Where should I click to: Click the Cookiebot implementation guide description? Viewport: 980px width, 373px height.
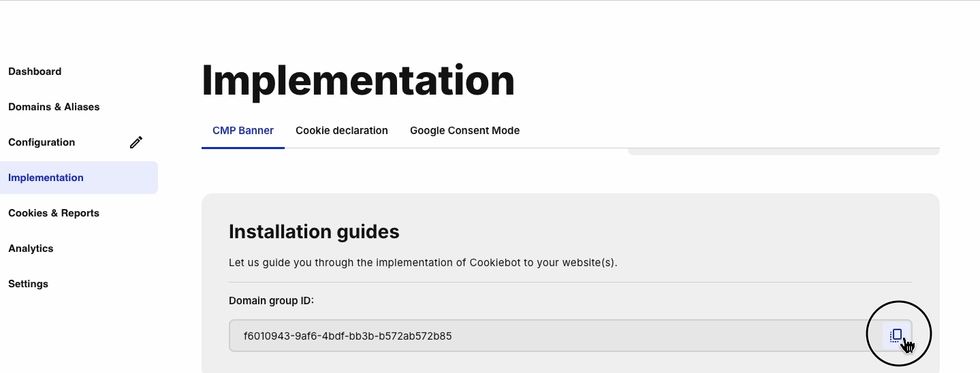423,263
